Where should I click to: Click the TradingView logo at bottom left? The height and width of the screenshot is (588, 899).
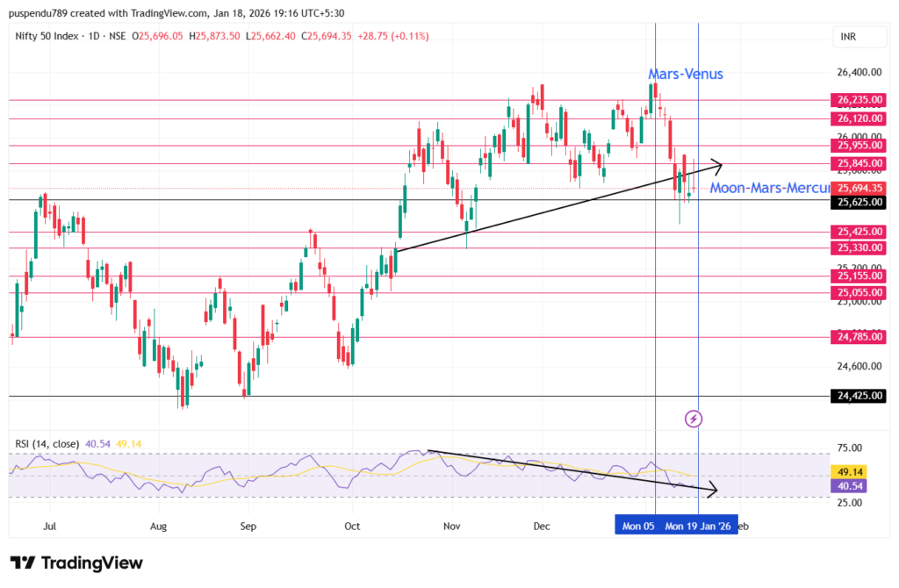tap(76, 563)
